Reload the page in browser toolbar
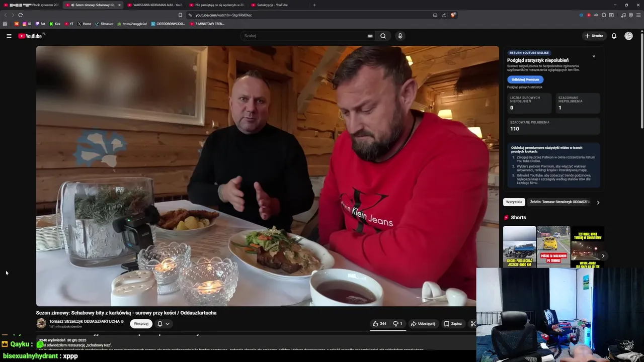This screenshot has height=362, width=644. (x=20, y=15)
